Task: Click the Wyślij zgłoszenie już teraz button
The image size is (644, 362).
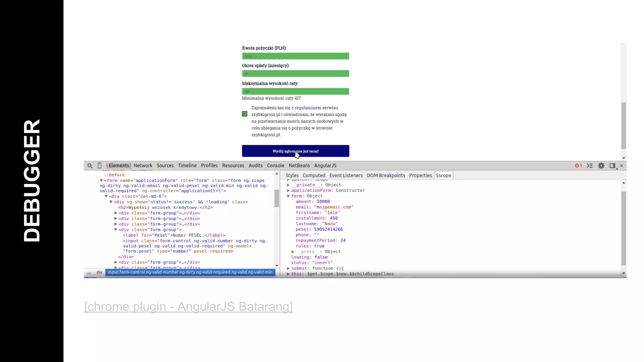Action: pos(295,151)
